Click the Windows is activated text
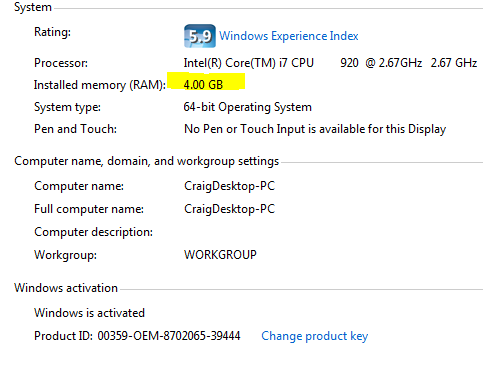Image resolution: width=483 pixels, height=372 pixels. click(89, 313)
